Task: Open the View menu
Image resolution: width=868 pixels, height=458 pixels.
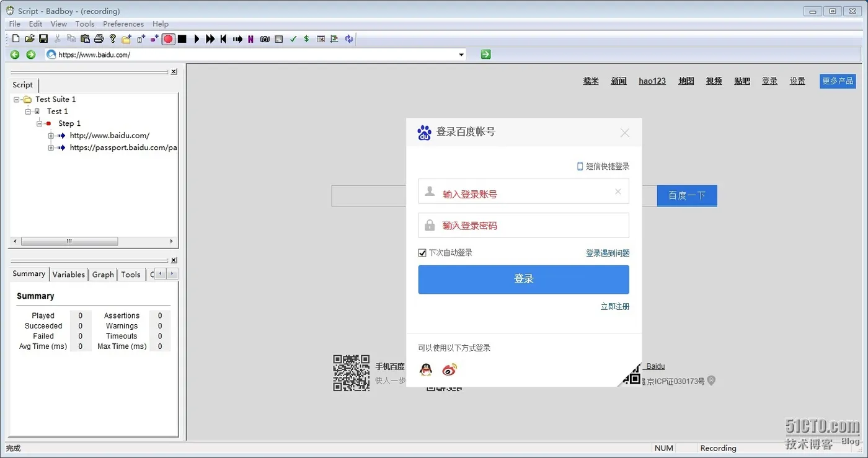Action: (x=59, y=24)
